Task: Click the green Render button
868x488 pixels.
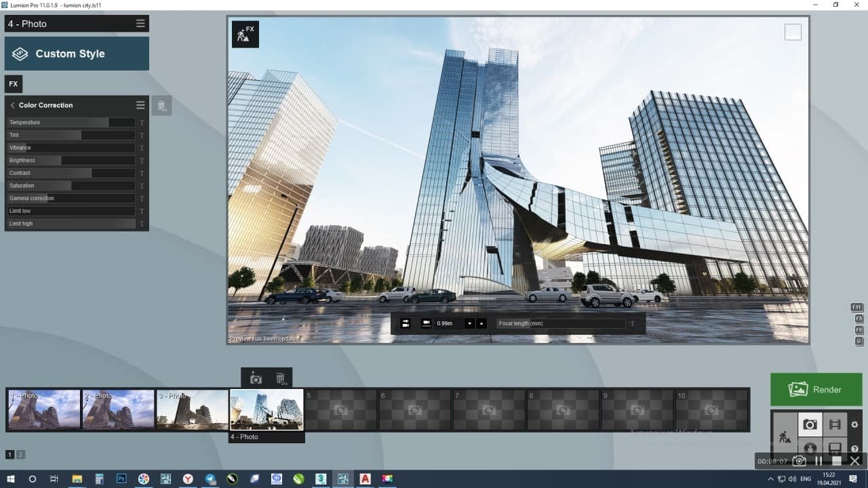Action: (816, 390)
